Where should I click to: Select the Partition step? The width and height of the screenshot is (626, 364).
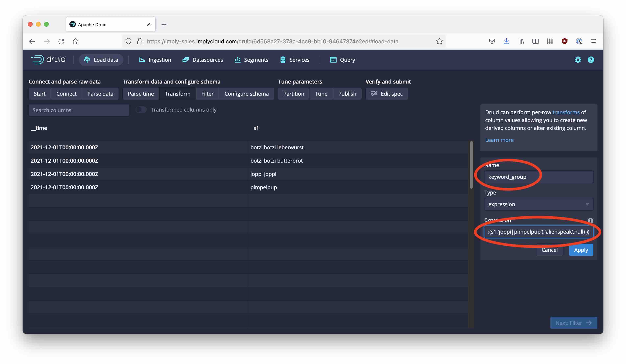(293, 94)
